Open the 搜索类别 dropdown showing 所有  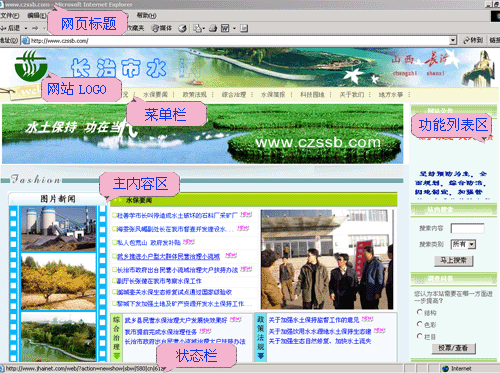[463, 244]
